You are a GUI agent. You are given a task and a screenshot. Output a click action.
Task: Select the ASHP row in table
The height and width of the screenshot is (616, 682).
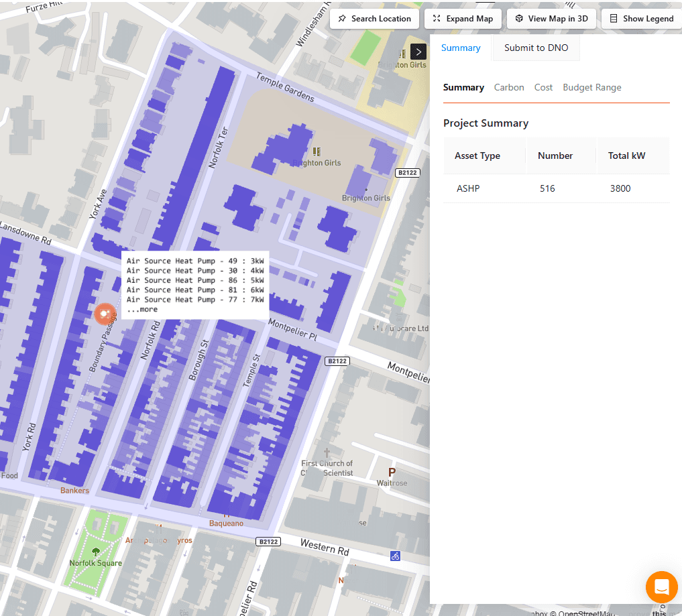(556, 189)
